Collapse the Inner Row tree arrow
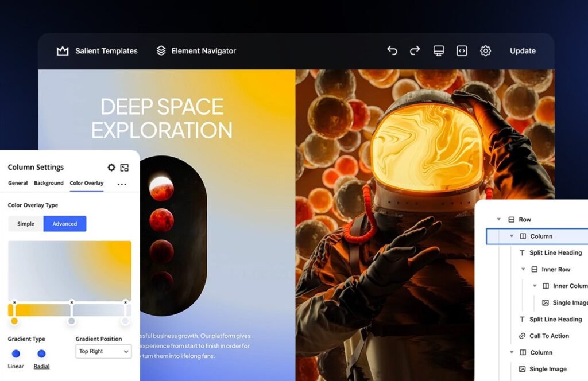Screen dimensions: 588x381 523,269
